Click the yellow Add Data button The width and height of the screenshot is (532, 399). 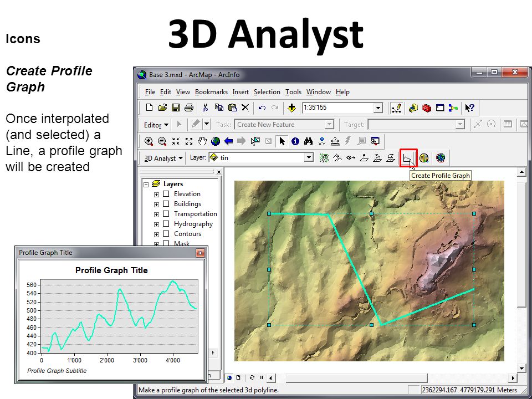pos(291,108)
